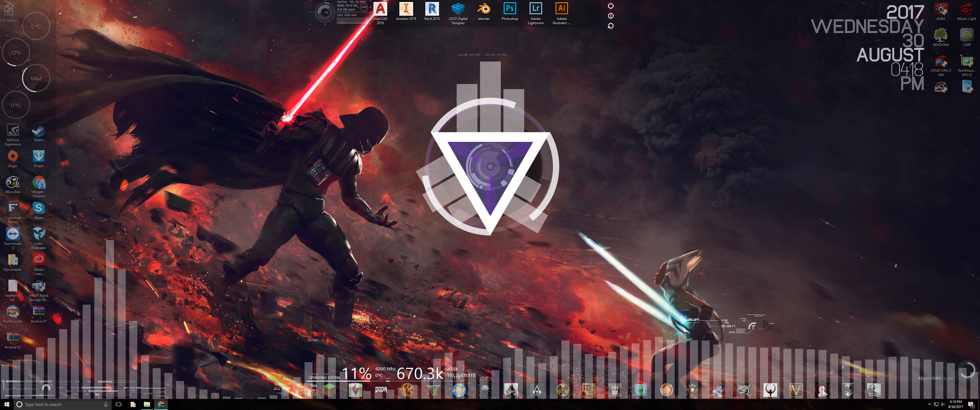Open Archive 01
Screen dimensions: 980x410
(x=38, y=314)
